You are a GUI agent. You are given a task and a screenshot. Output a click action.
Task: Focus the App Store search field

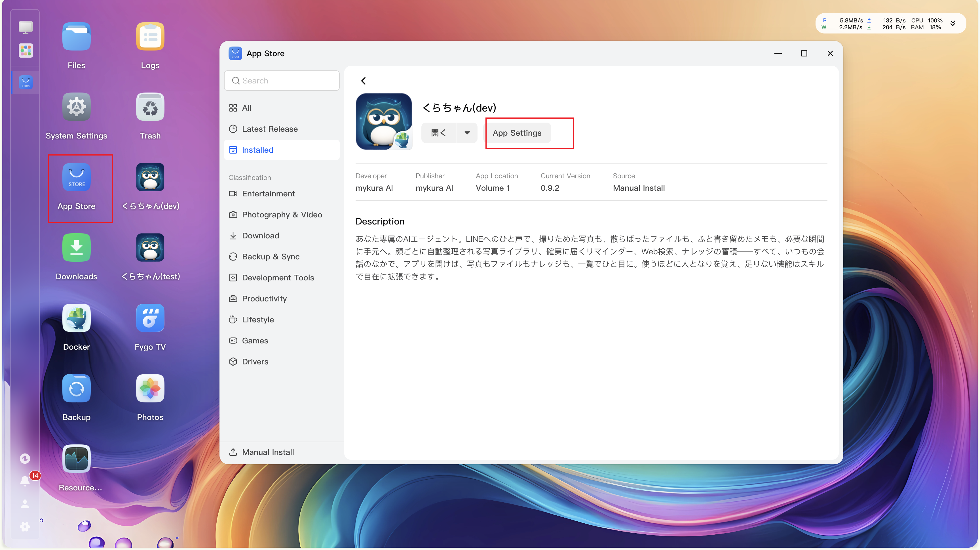coord(282,81)
